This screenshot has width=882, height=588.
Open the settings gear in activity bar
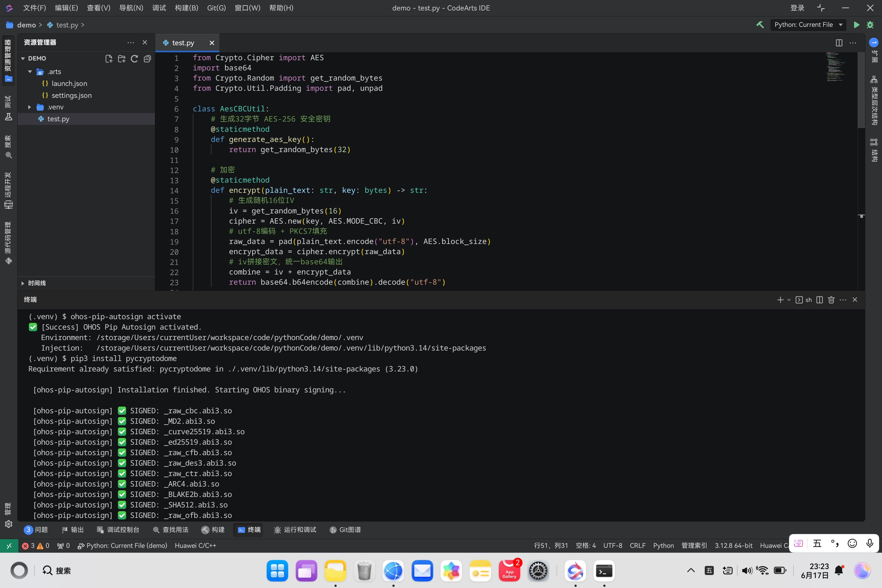click(x=8, y=524)
